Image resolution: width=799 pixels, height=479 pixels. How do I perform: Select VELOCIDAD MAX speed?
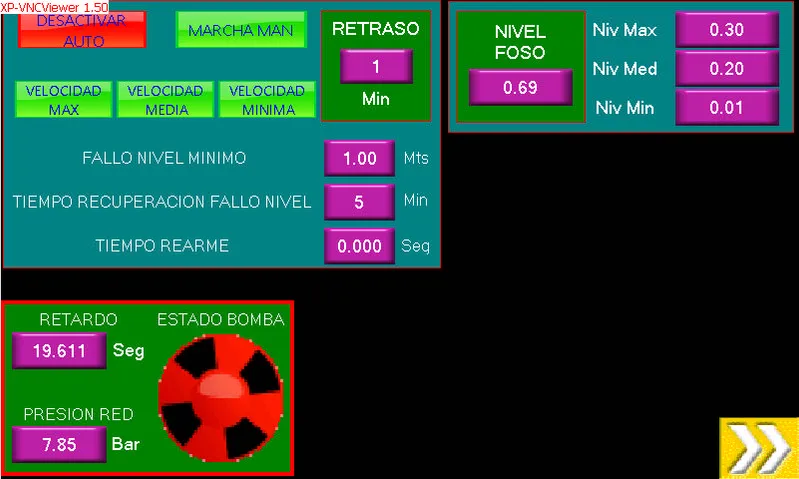click(63, 100)
